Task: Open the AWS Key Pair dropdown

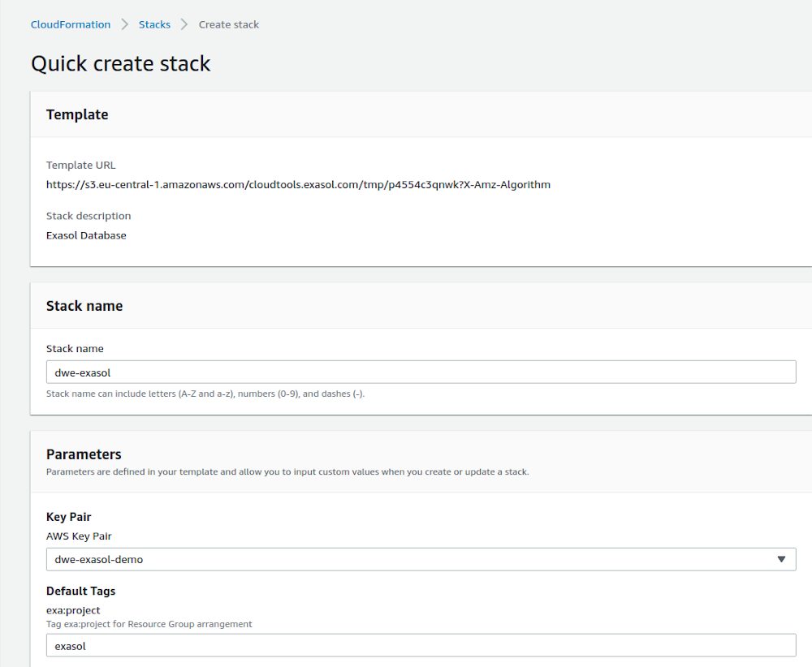Action: point(421,559)
